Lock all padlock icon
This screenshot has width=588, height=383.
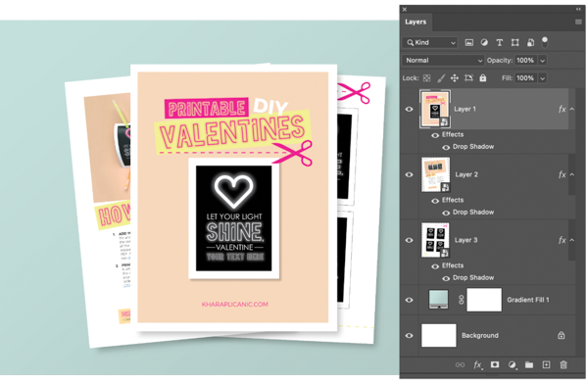(x=483, y=77)
